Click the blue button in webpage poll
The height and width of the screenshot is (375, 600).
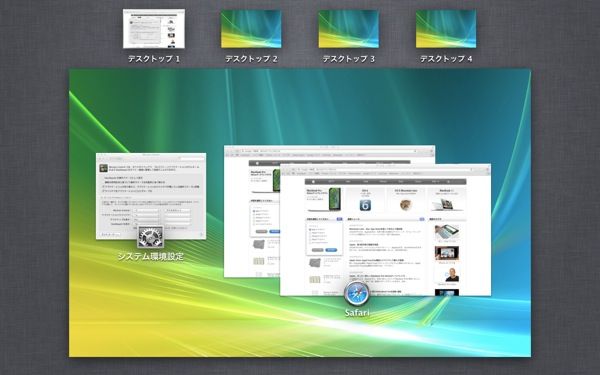coord(331,250)
